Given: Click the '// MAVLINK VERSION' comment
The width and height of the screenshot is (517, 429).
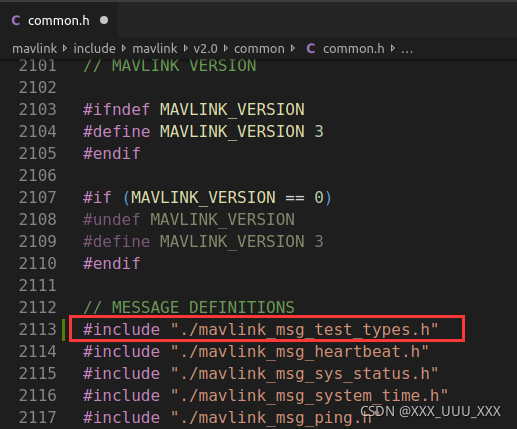Looking at the screenshot, I should coord(170,65).
